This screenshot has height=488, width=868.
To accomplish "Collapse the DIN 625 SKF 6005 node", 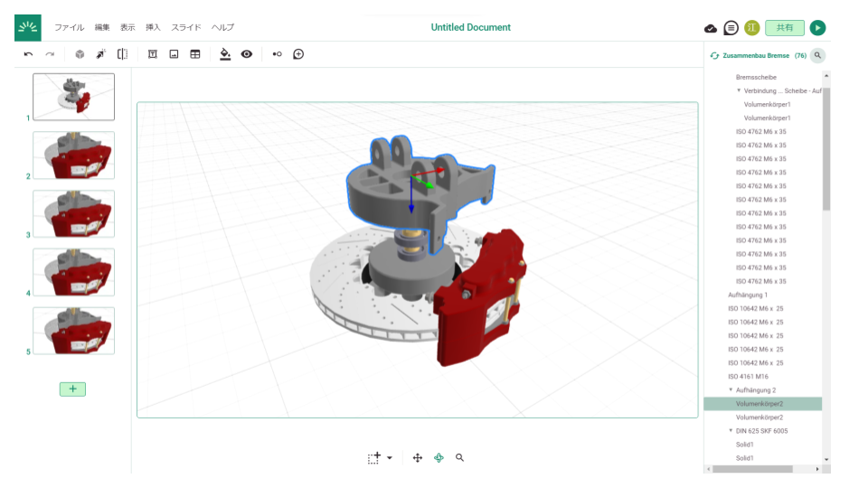I will point(731,431).
